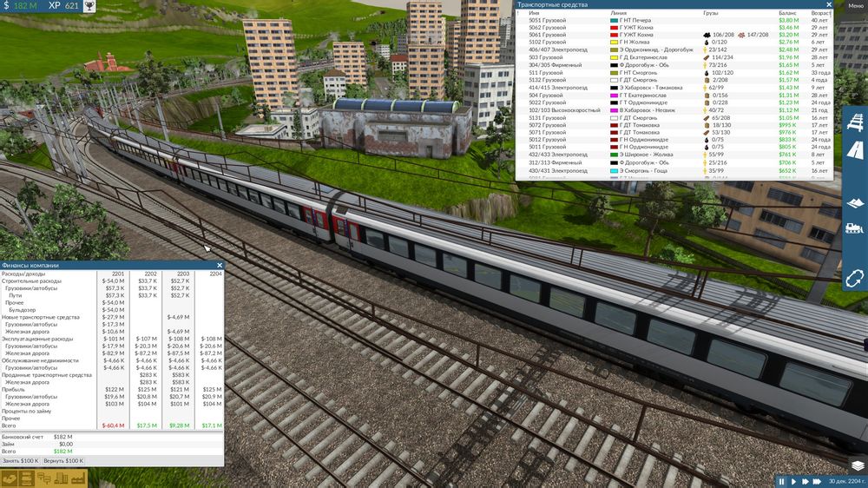Open the rail track construction tool
This screenshot has height=488, width=868.
click(x=855, y=122)
